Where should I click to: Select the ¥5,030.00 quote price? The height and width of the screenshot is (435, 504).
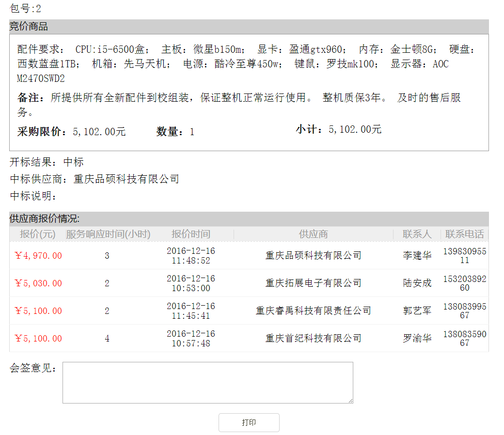tap(38, 283)
